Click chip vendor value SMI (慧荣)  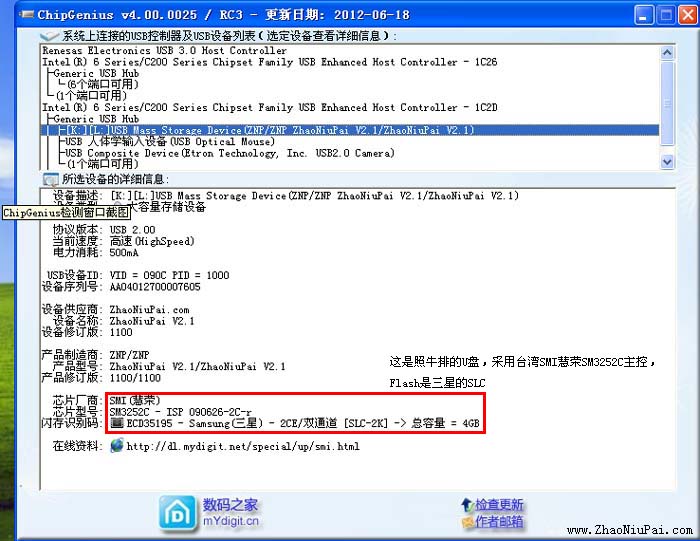[135, 400]
